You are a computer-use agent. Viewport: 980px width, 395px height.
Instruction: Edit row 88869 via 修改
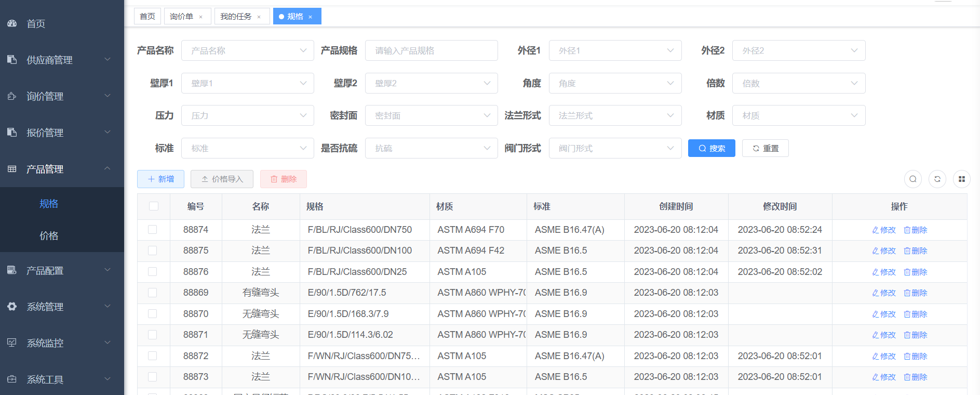[884, 293]
